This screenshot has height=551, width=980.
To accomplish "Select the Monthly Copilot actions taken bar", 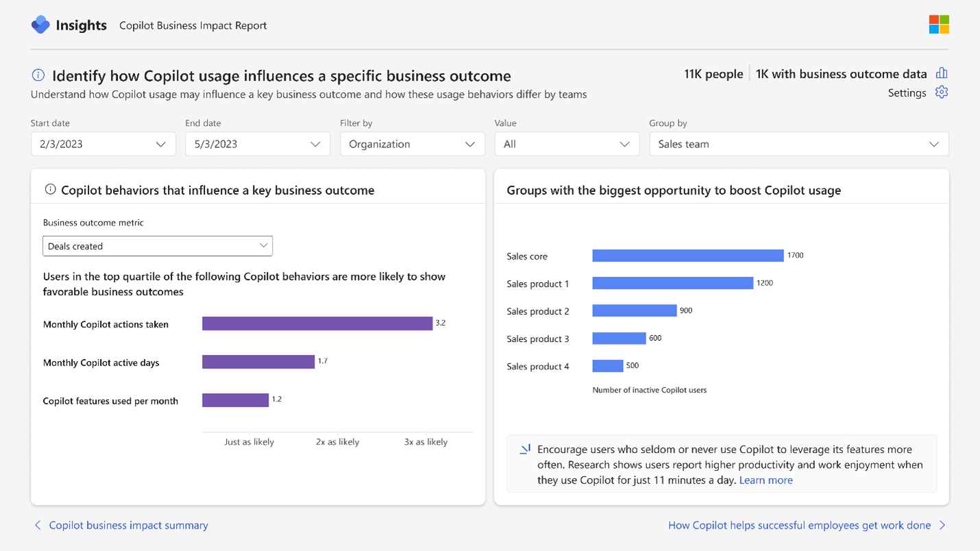I will [317, 323].
